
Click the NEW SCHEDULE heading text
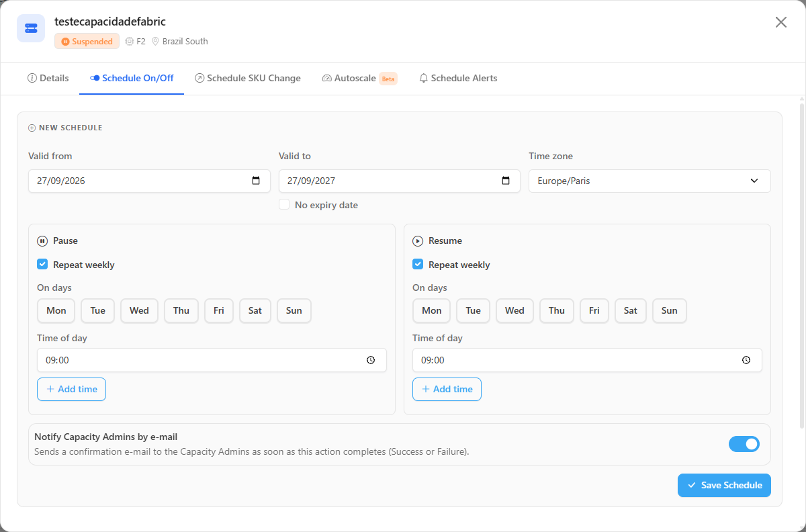(71, 128)
